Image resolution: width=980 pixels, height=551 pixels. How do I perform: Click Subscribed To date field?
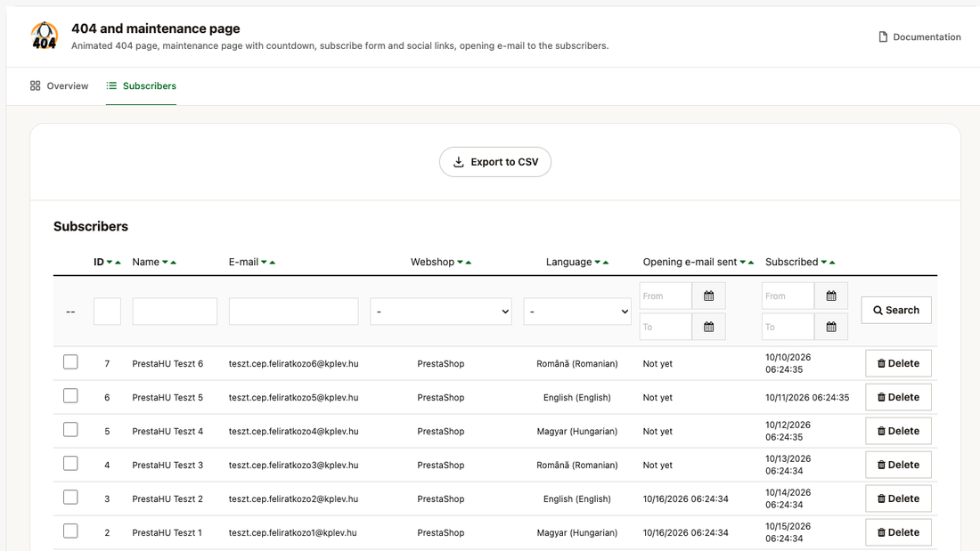(x=788, y=327)
